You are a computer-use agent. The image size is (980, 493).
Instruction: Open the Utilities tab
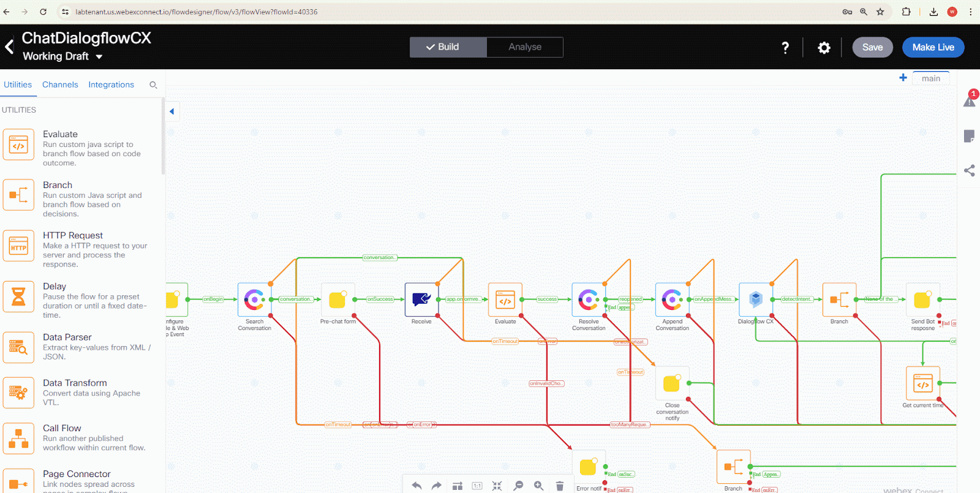(x=18, y=85)
